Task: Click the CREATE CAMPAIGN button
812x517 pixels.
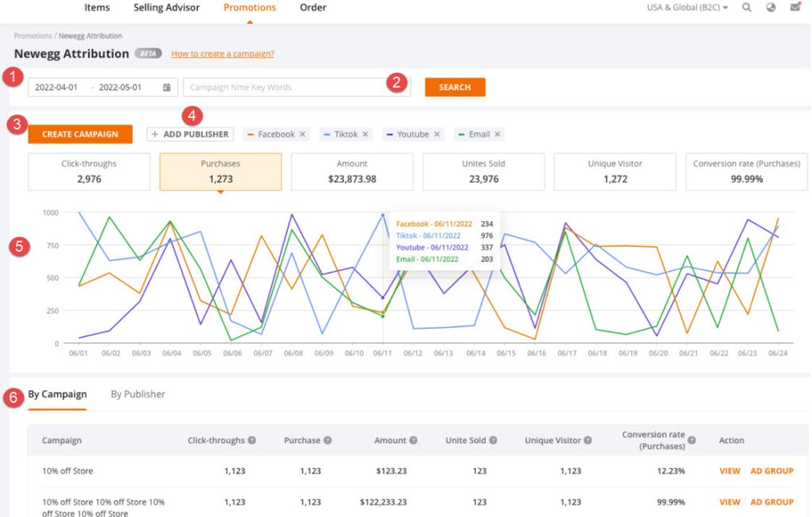Action: pyautogui.click(x=79, y=134)
